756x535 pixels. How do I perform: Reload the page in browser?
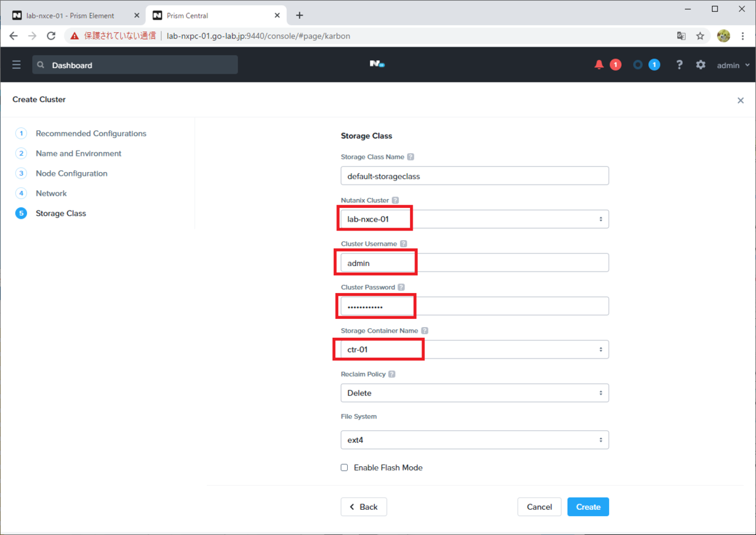point(52,36)
